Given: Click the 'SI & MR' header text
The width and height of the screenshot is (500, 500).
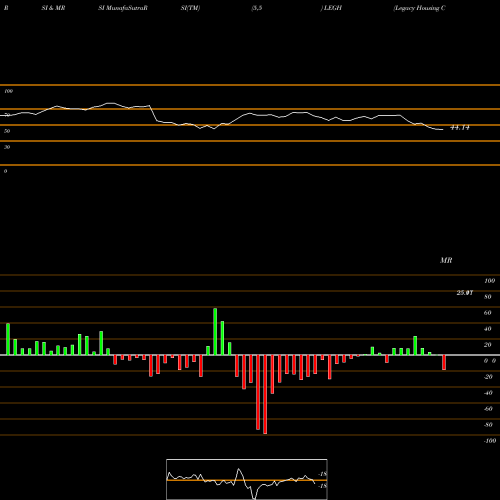Looking at the screenshot, I should [53, 8].
